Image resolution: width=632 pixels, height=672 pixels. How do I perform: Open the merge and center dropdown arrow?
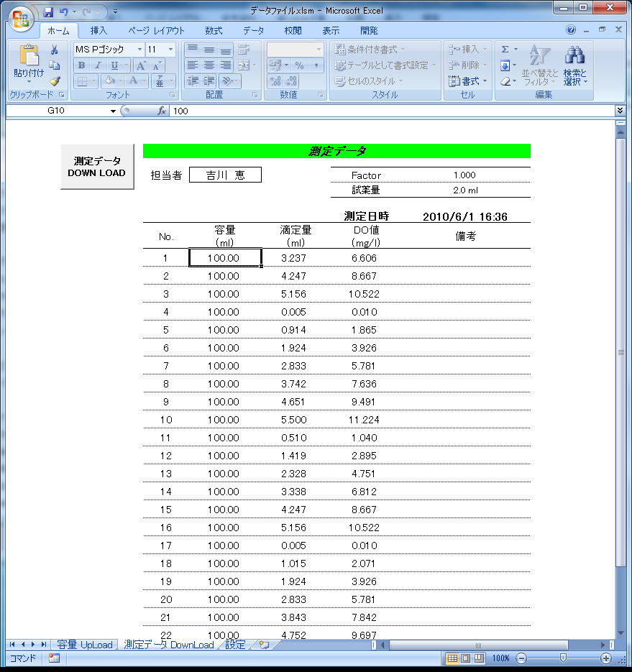[x=255, y=65]
